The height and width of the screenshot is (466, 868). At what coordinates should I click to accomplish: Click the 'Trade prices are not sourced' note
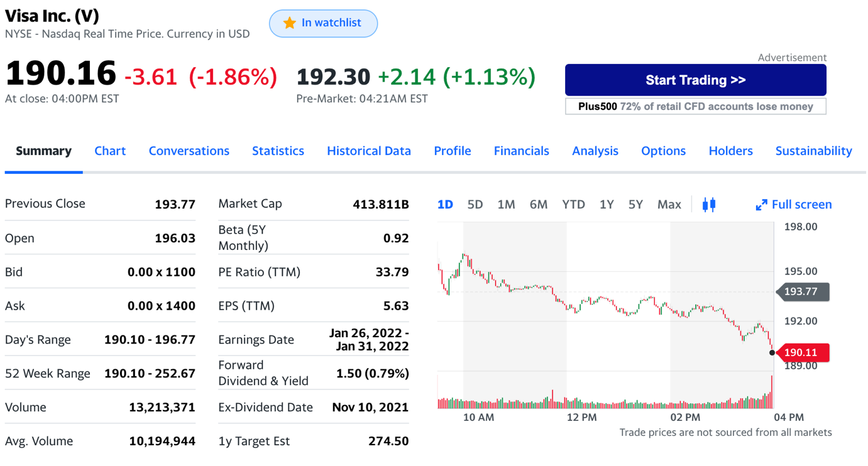click(x=725, y=432)
